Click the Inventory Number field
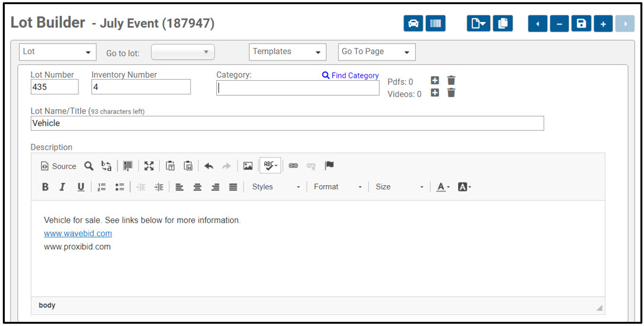The image size is (644, 326). (141, 87)
